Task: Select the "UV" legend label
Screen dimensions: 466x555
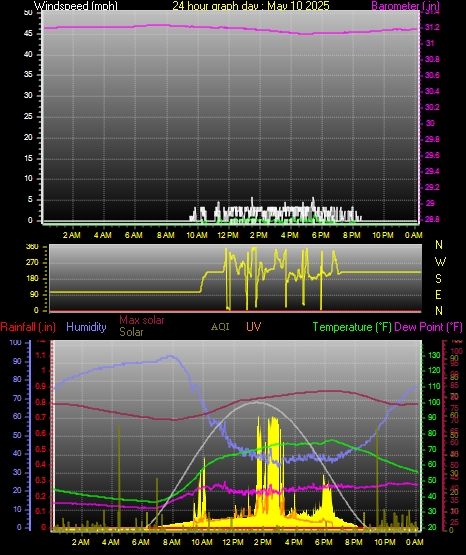Action: [x=253, y=327]
